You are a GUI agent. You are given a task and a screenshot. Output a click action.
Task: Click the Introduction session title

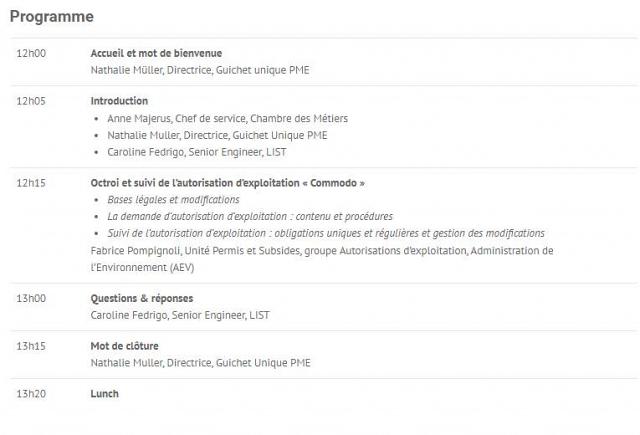coord(119,101)
